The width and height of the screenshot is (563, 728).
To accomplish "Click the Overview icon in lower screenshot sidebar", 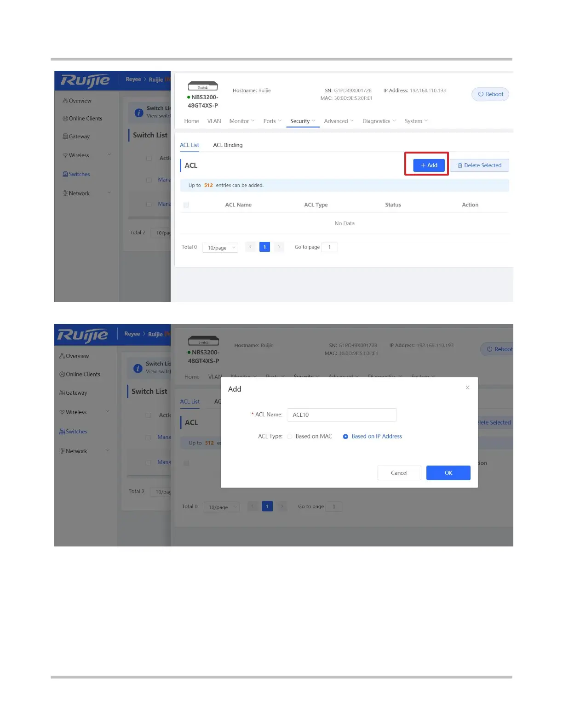I will 62,356.
